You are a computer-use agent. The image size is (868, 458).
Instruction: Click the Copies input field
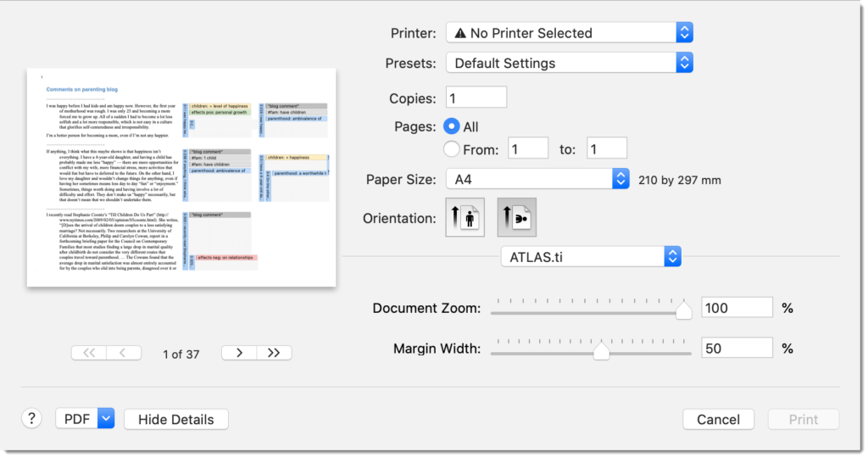(x=476, y=98)
